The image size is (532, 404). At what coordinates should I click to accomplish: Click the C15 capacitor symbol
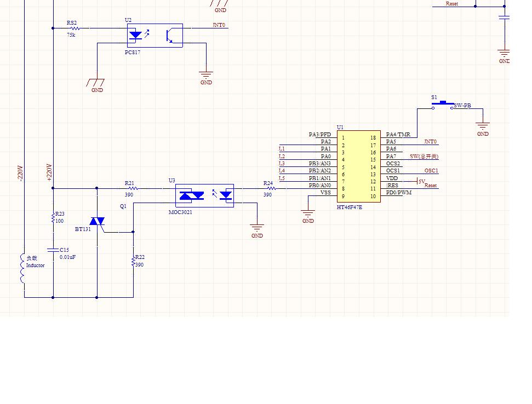coord(53,250)
